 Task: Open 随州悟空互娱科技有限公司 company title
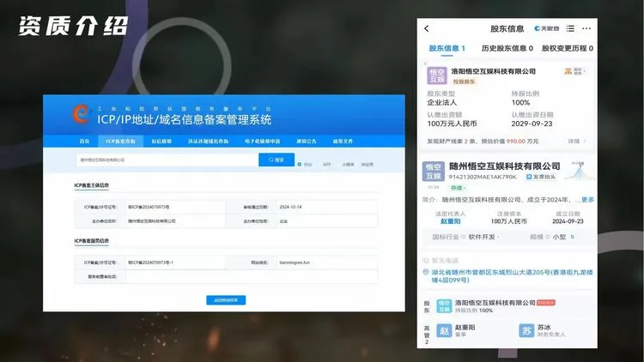pos(505,166)
